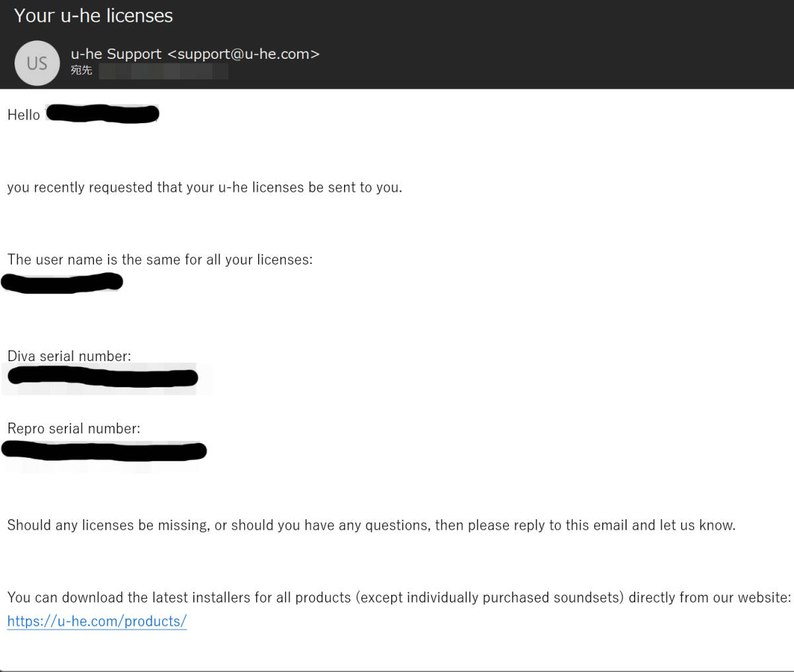Click the Your u-he licenses subject
This screenshot has width=794, height=672.
click(x=93, y=16)
